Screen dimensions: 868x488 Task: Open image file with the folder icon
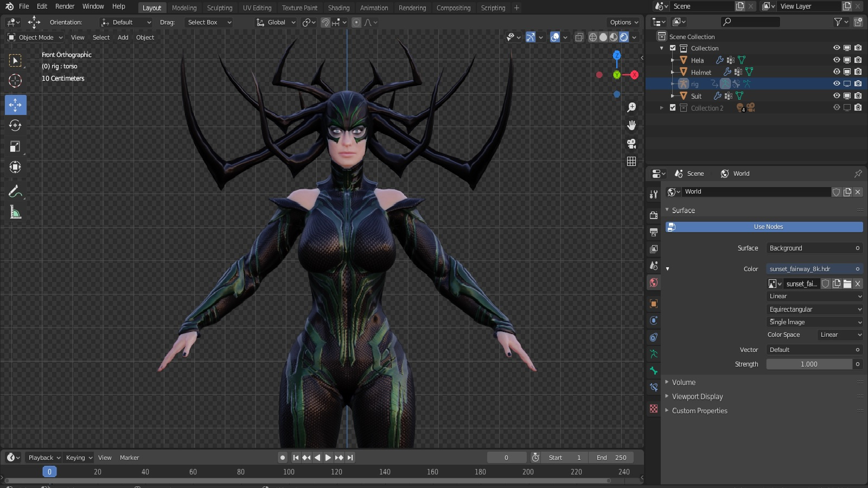[x=847, y=284]
